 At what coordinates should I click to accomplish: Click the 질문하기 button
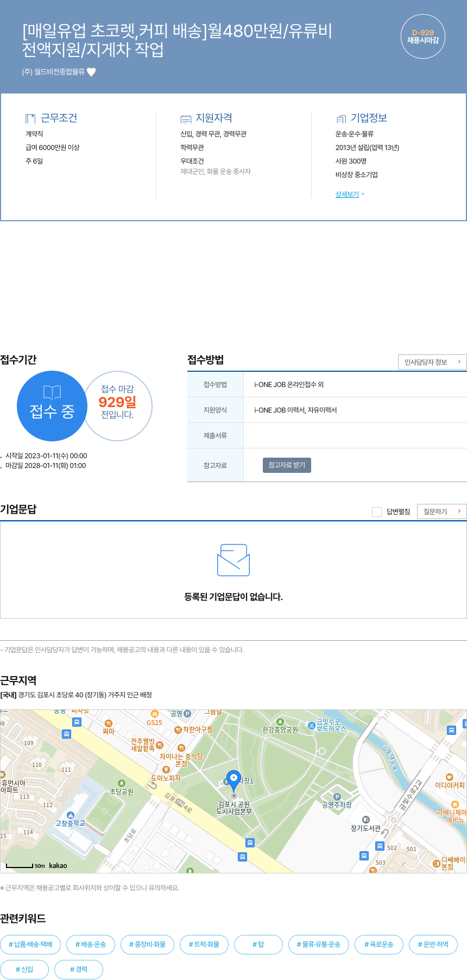click(442, 511)
